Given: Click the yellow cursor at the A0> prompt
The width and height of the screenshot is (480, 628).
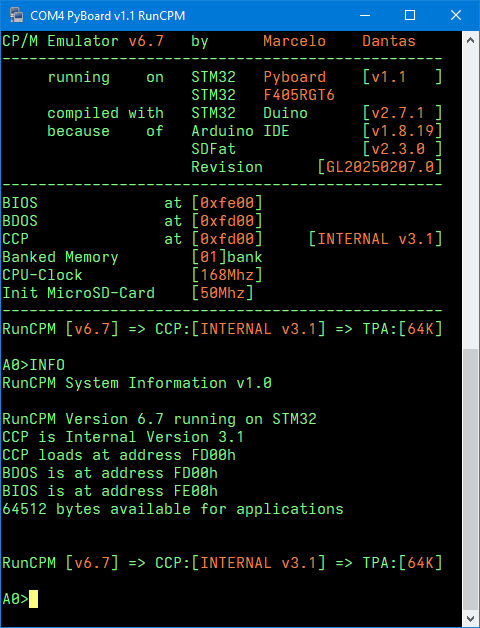Looking at the screenshot, I should click(x=33, y=599).
